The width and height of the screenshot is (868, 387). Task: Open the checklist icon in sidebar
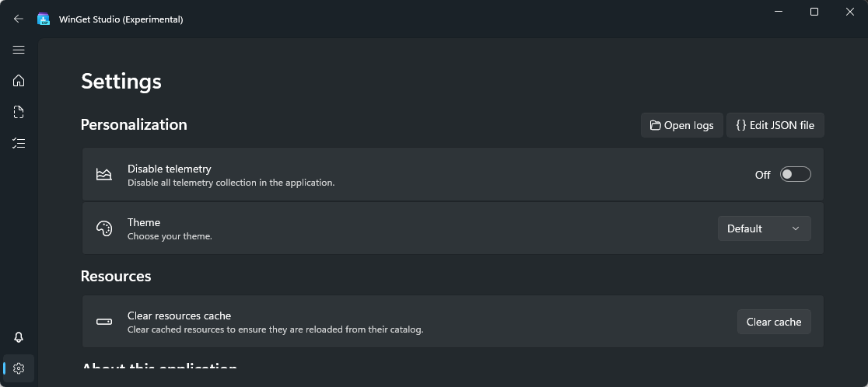coord(19,143)
